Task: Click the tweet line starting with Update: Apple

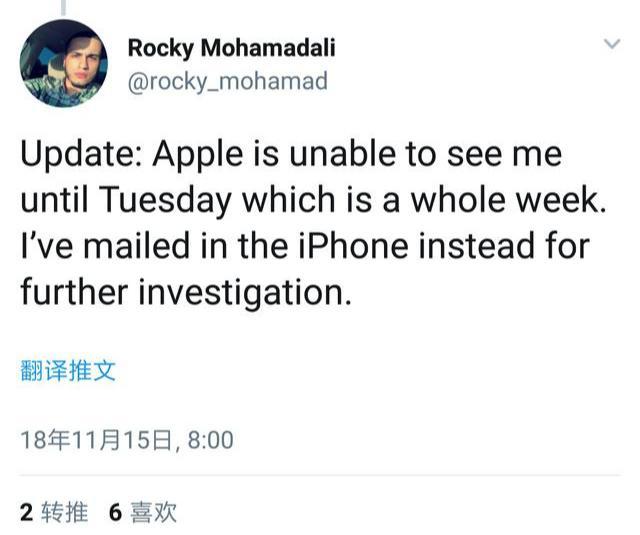Action: click(x=291, y=154)
